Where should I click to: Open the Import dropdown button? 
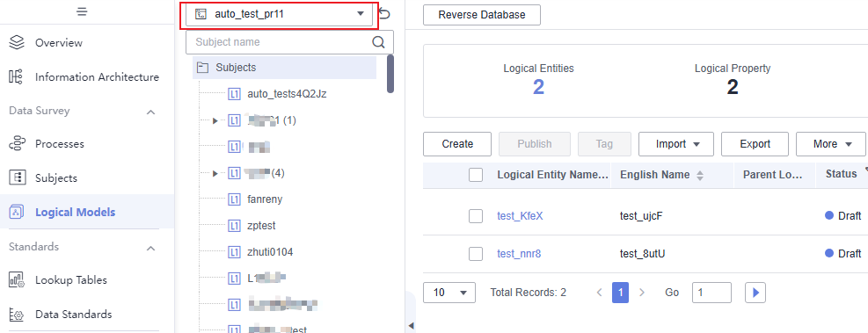point(676,144)
